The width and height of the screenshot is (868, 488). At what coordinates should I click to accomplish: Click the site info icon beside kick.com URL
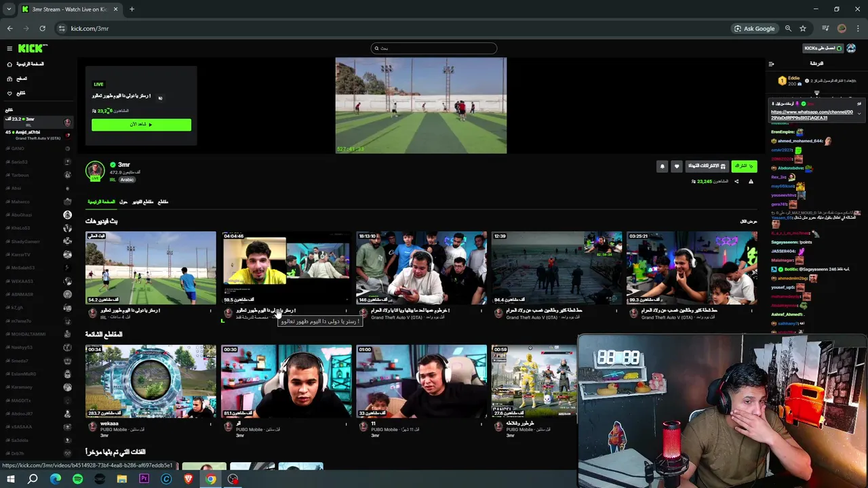[x=62, y=28]
